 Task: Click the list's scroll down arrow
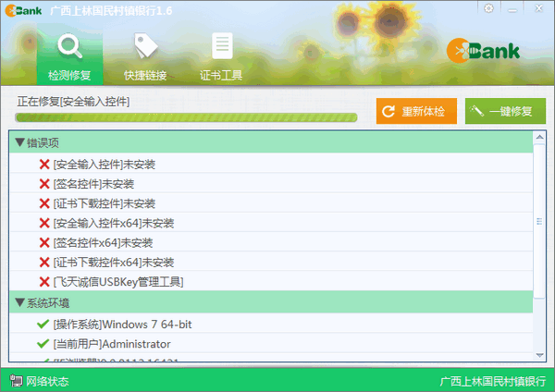click(540, 352)
